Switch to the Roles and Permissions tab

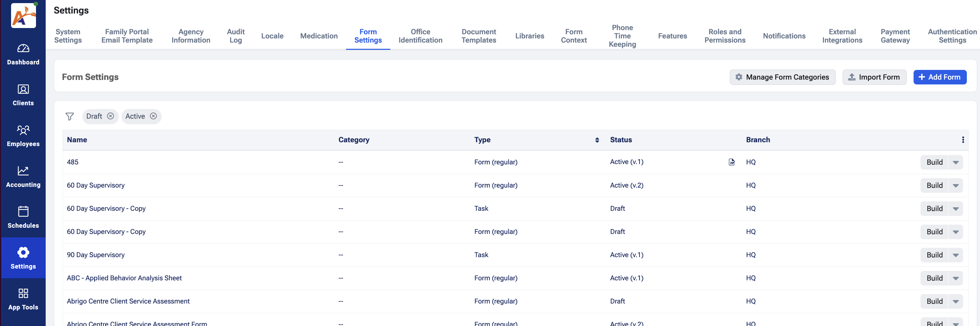(724, 36)
